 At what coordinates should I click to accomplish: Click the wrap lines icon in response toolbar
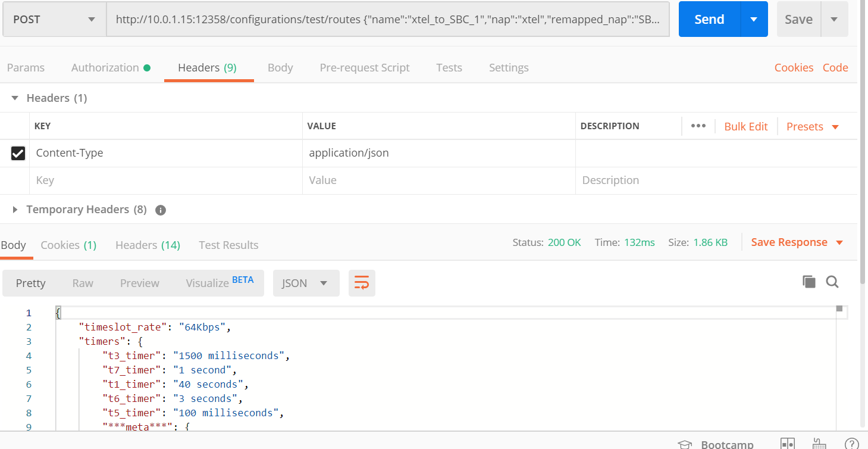coord(362,283)
